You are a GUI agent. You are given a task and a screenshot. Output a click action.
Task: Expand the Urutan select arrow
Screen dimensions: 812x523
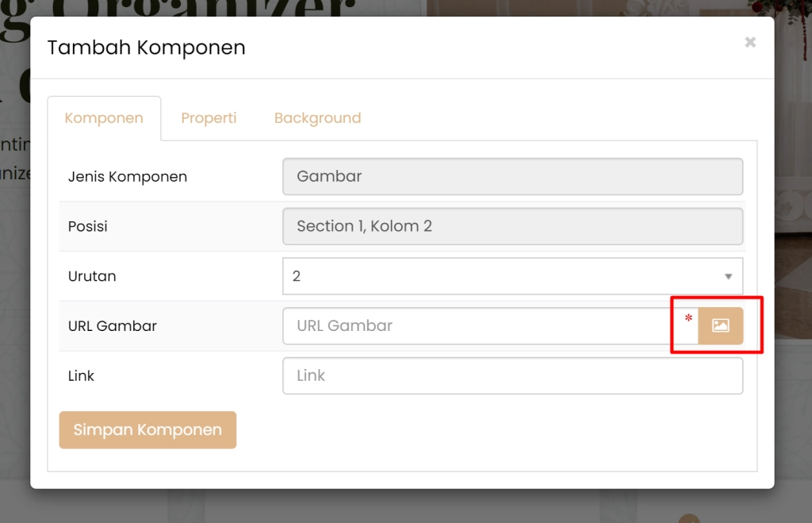728,276
